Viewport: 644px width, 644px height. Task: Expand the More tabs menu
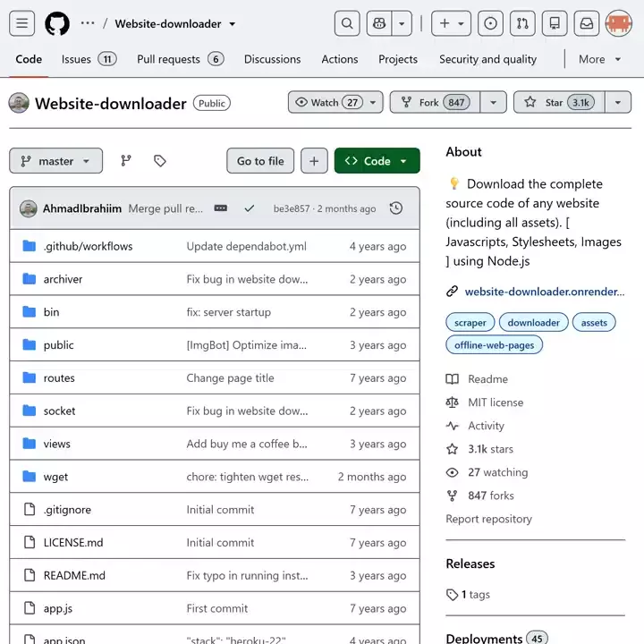[599, 59]
